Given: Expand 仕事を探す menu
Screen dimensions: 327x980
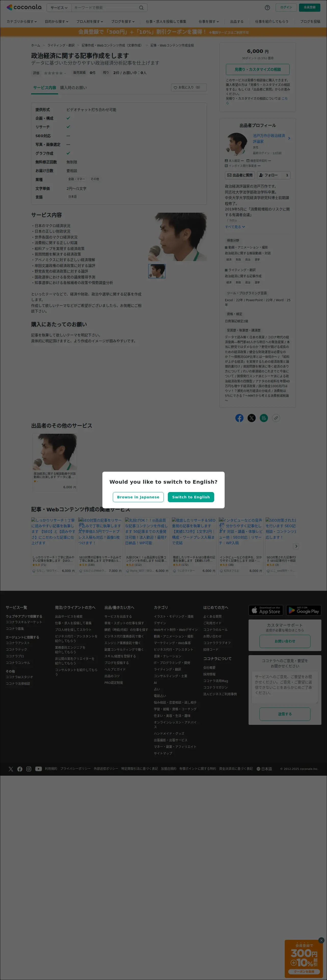Looking at the screenshot, I should [x=209, y=22].
